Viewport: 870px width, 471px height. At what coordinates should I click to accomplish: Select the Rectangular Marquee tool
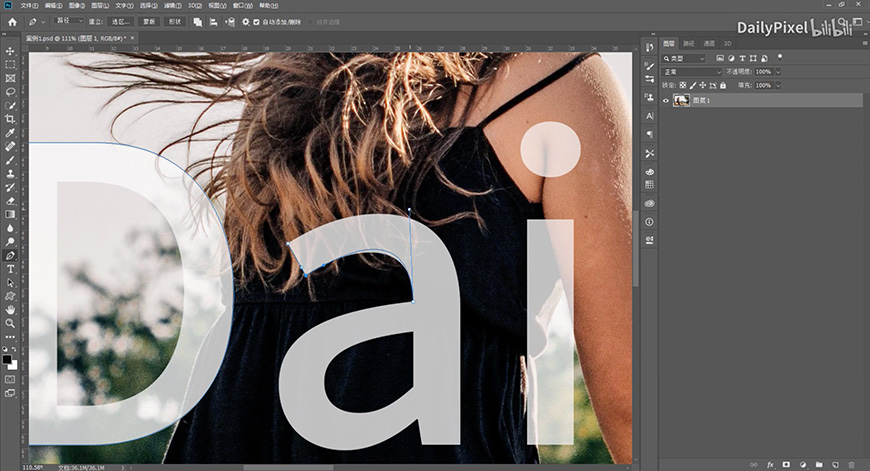tap(10, 65)
